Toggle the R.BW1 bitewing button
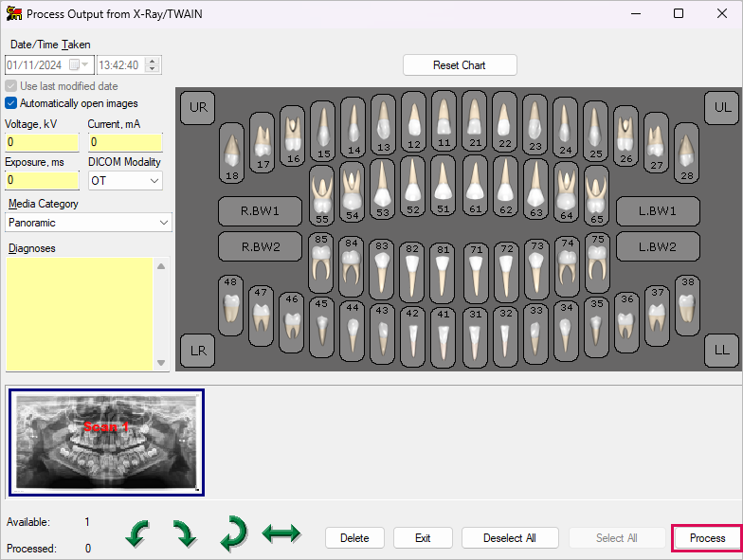 coord(260,210)
